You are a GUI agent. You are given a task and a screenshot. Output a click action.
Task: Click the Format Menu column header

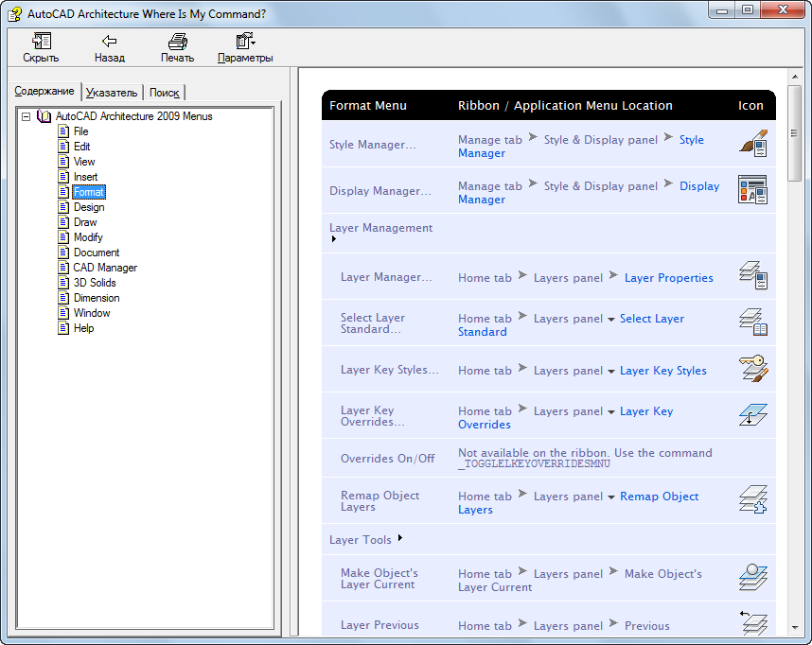click(368, 106)
